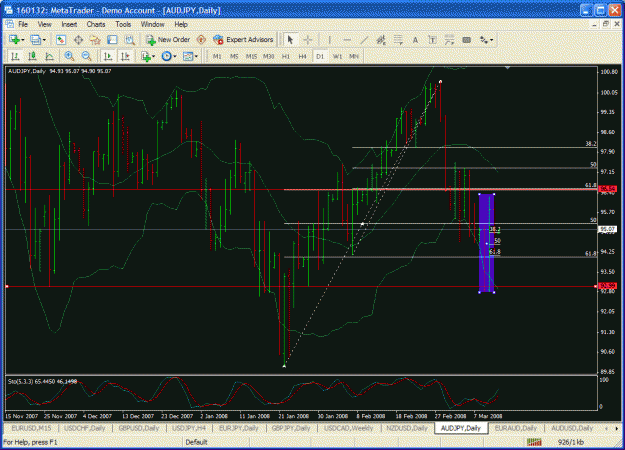Expand the Periods dropdown arrow
Screen dimensions: 625x450
click(x=175, y=56)
